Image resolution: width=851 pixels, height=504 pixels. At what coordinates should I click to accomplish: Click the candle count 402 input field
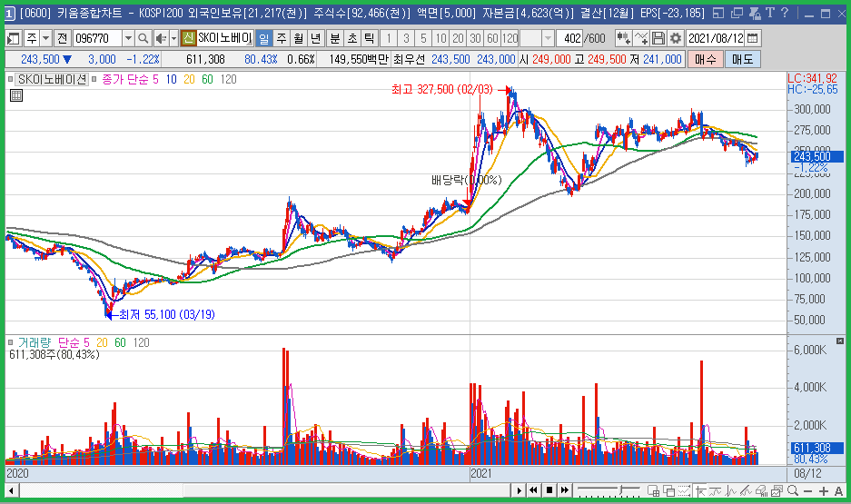pos(569,38)
